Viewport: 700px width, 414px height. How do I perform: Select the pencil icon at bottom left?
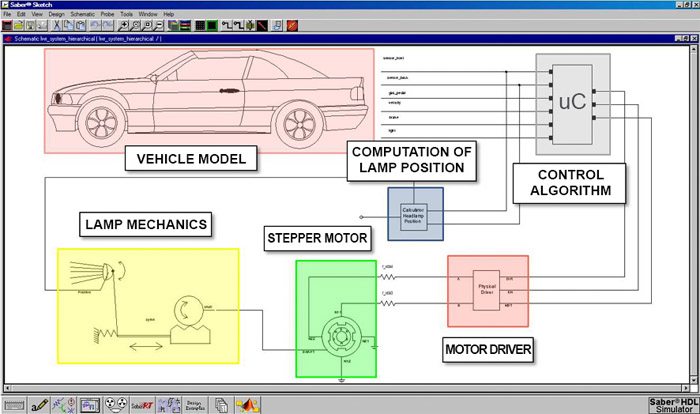pos(39,405)
